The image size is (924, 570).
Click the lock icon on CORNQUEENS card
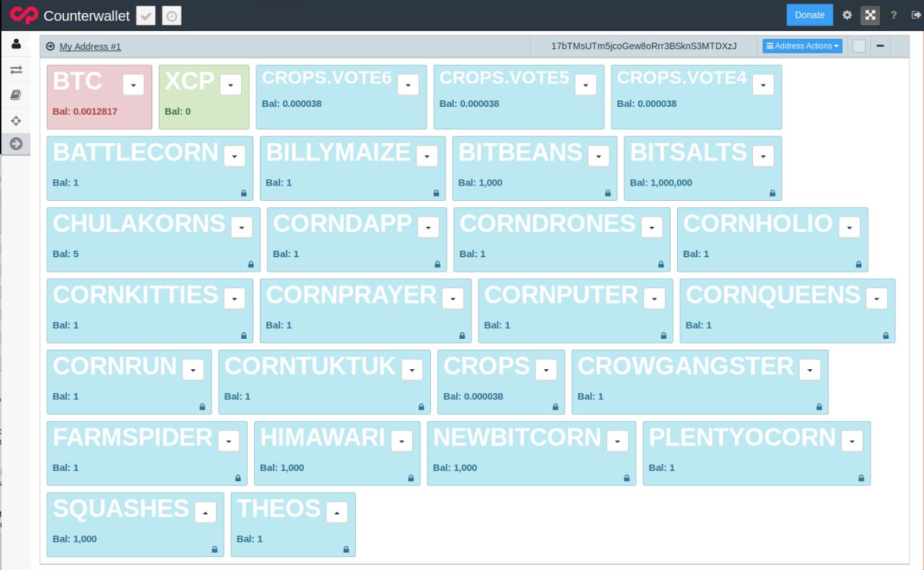click(886, 336)
